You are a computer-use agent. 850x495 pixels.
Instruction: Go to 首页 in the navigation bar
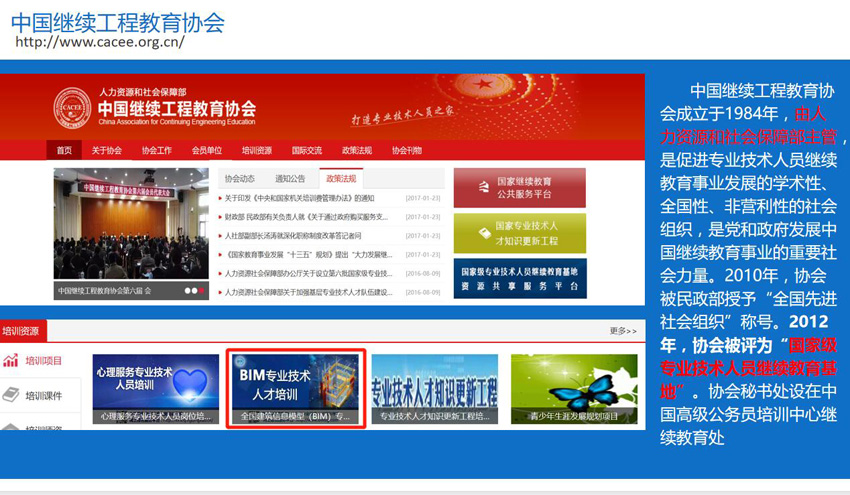(x=64, y=150)
